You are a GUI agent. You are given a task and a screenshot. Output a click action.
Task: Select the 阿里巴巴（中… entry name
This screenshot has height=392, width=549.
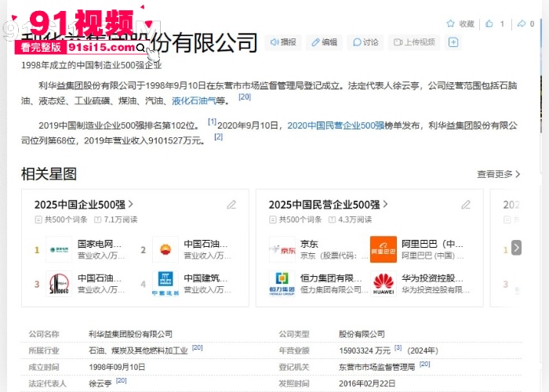432,244
